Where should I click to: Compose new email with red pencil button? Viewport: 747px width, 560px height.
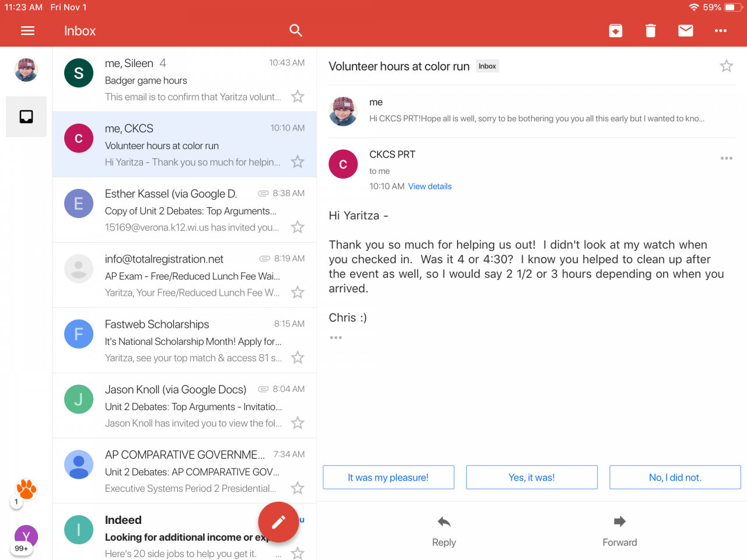pos(278,522)
